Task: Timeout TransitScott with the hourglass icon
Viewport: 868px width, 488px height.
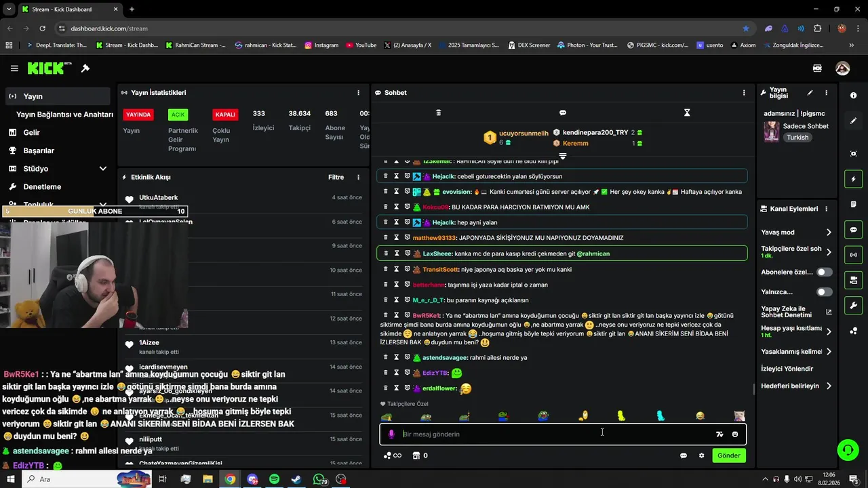Action: (397, 269)
